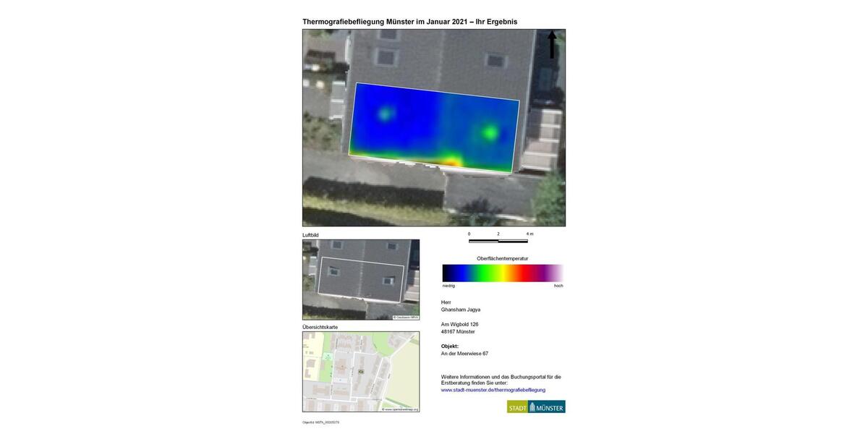This screenshot has width=868, height=434.
Task: Click the name 'Ghansham Jagya'
Action: [x=461, y=310]
